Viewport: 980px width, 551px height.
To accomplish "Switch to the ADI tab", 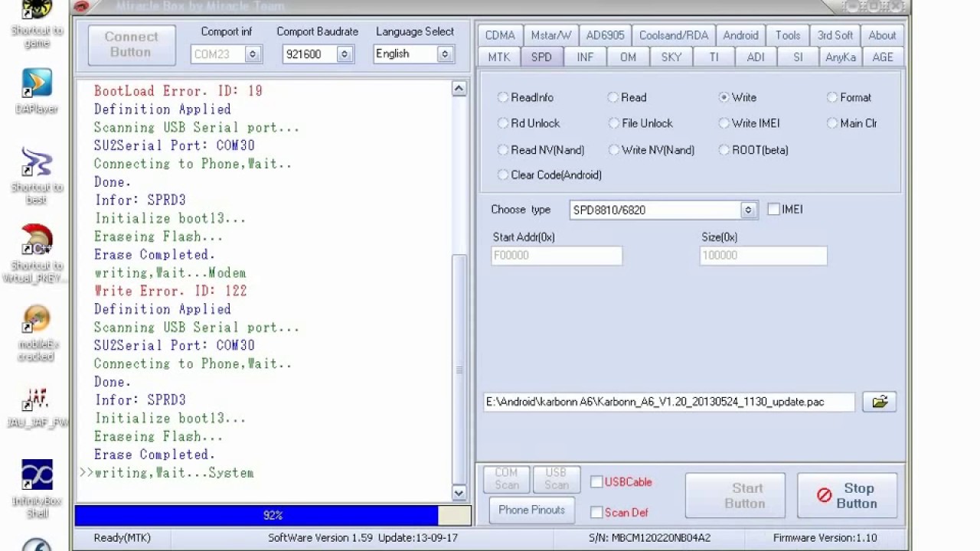I will tap(756, 57).
